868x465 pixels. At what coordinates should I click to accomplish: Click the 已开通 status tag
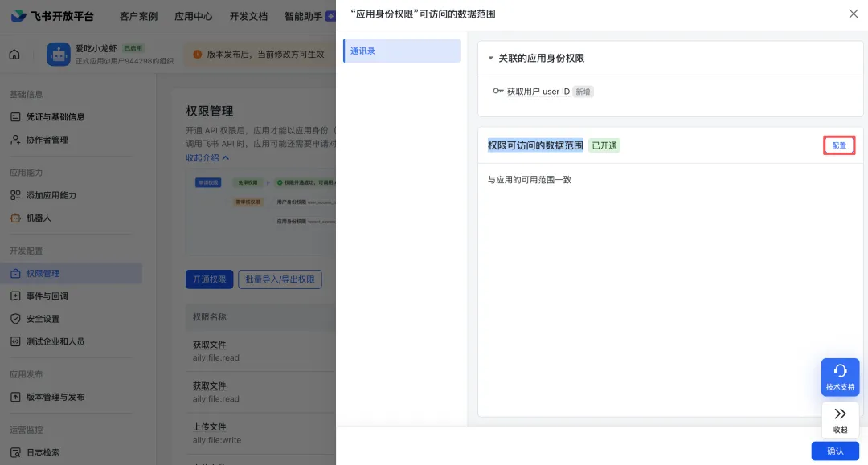point(604,145)
